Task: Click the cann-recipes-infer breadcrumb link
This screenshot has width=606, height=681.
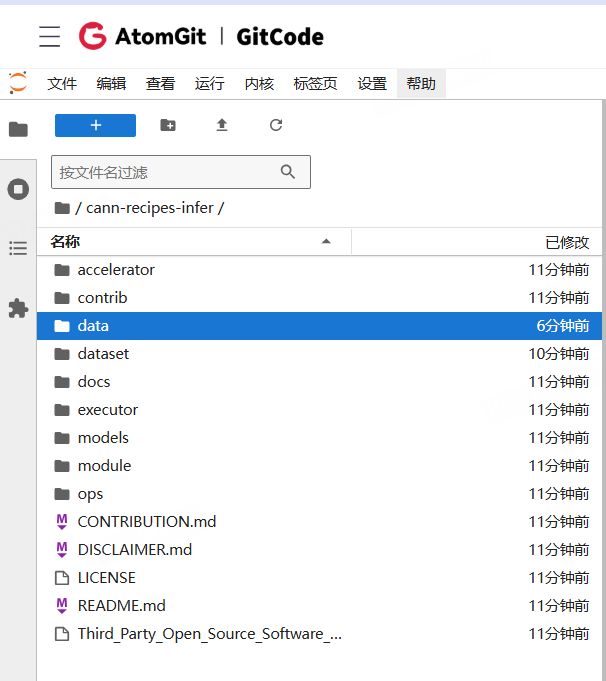Action: 150,208
